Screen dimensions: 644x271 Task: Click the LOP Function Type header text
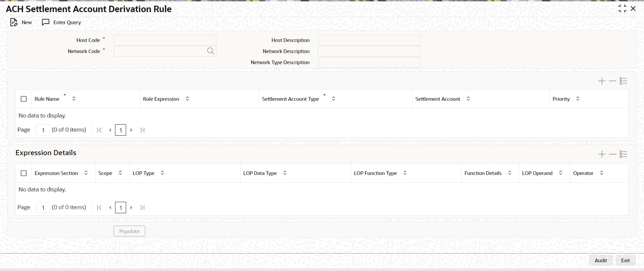coord(375,173)
